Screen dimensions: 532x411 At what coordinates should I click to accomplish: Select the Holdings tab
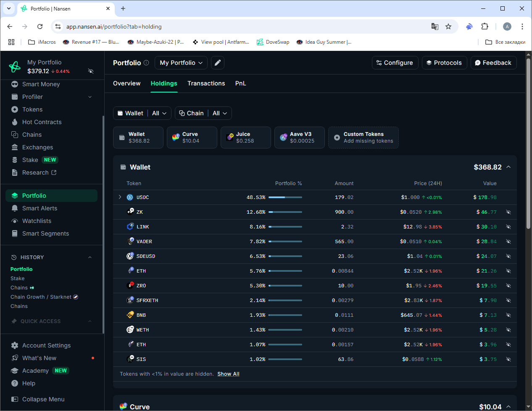pos(164,83)
